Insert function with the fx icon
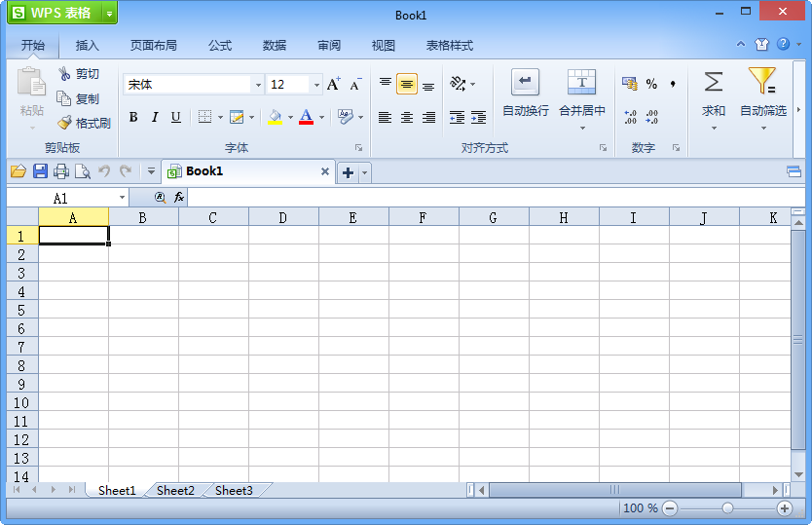This screenshot has height=525, width=812. pyautogui.click(x=179, y=197)
